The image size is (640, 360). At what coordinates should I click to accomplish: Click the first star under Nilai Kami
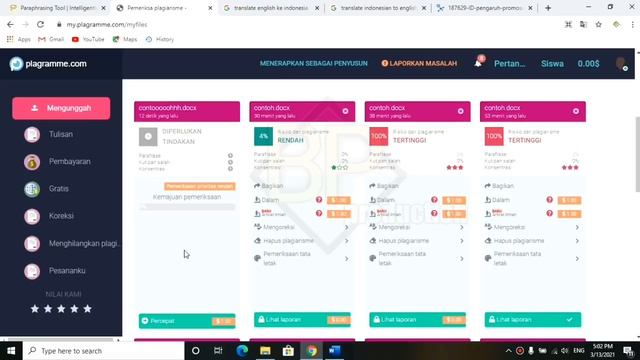coord(35,309)
